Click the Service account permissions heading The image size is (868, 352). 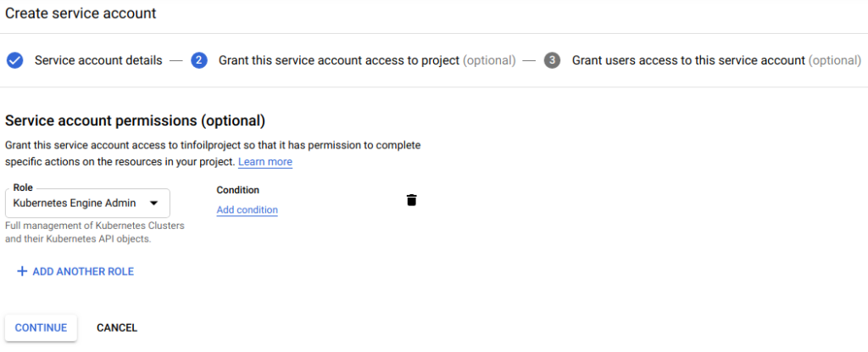click(x=136, y=120)
